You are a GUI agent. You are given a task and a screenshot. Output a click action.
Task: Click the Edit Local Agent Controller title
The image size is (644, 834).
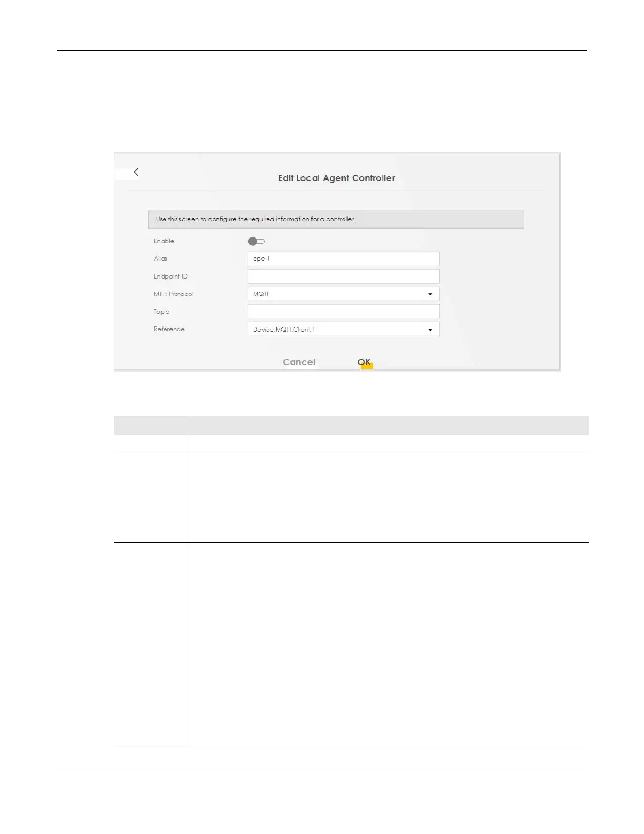pyautogui.click(x=337, y=178)
